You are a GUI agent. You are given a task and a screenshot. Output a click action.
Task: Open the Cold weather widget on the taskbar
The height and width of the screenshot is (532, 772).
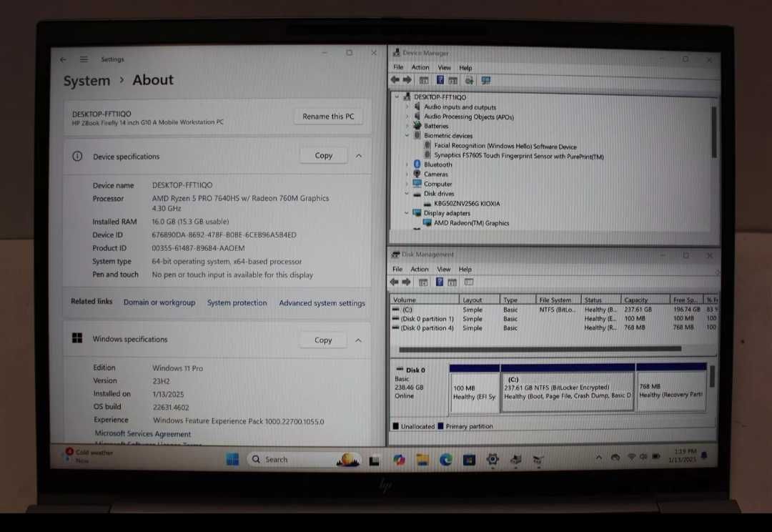point(89,456)
